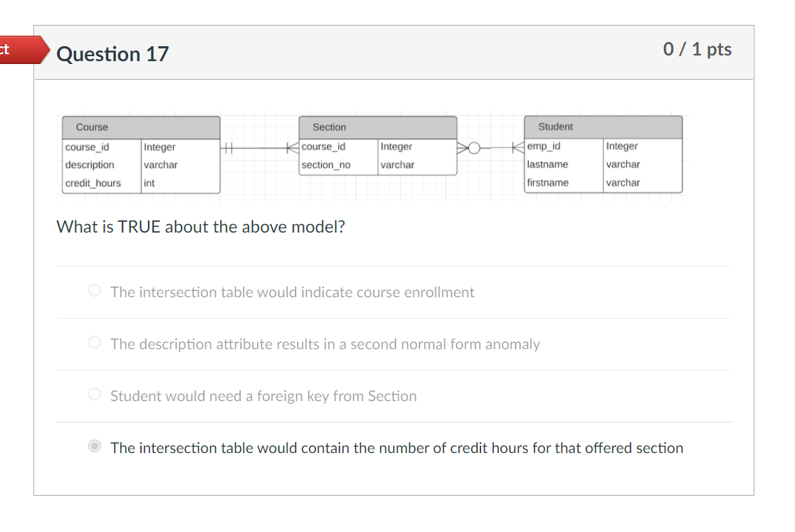Click the section_no attribute row
This screenshot has width=795, height=532.
click(x=326, y=165)
